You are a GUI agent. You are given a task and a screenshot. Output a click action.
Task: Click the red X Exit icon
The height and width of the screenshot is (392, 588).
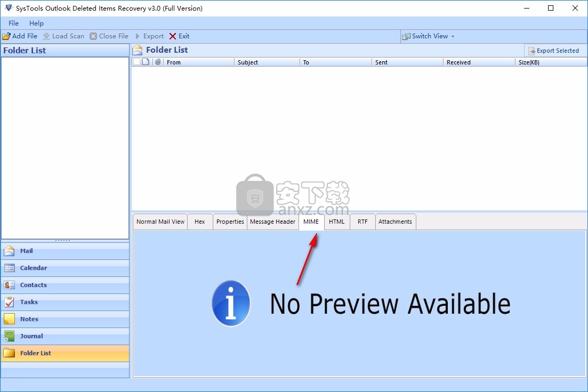[173, 36]
